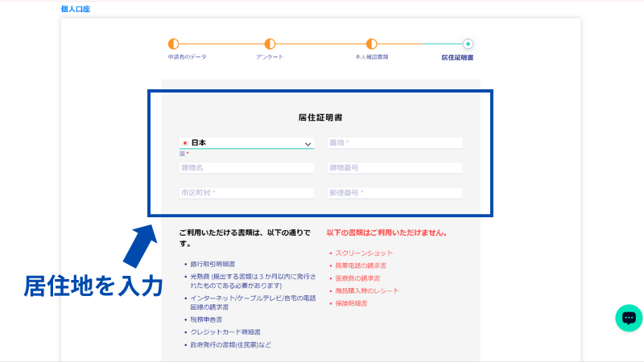The image size is (644, 362).
Task: Click the 税務申告書 list item
Action: [206, 319]
